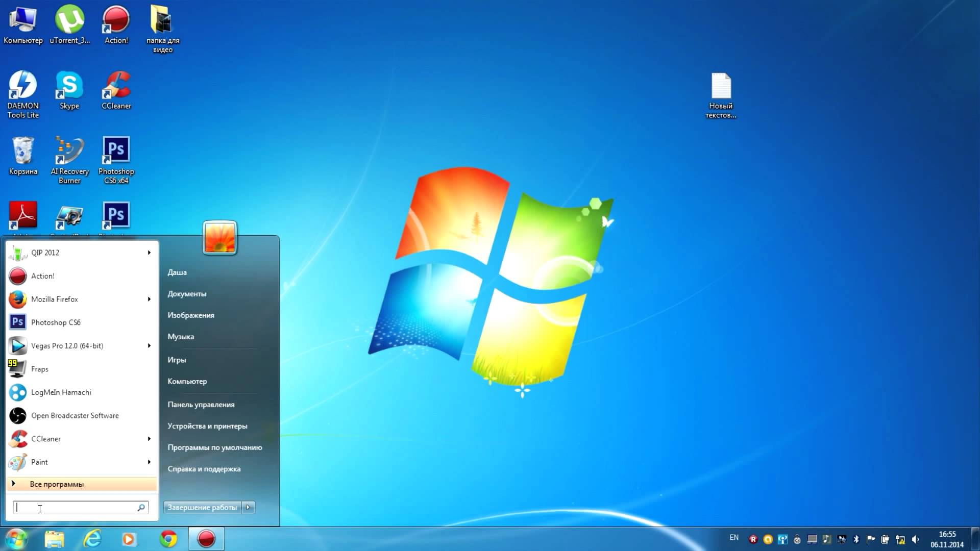
Task: Click the network warning tray icon
Action: [x=900, y=539]
